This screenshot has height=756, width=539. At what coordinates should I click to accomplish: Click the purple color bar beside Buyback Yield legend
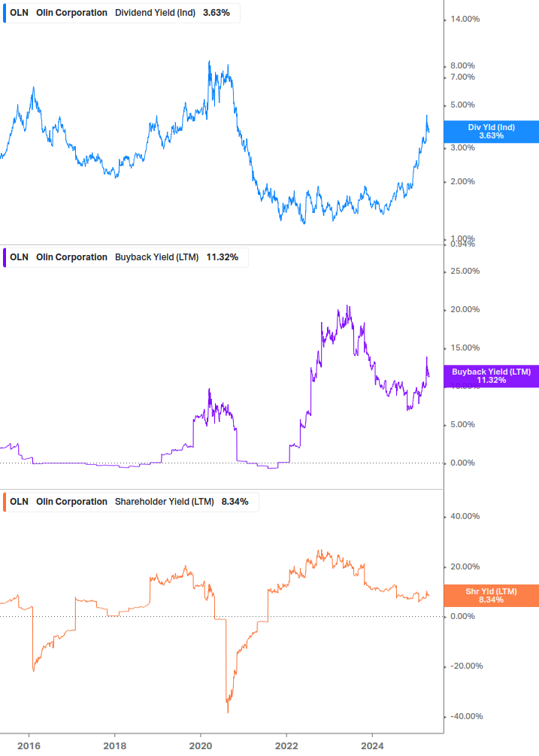coord(5,257)
